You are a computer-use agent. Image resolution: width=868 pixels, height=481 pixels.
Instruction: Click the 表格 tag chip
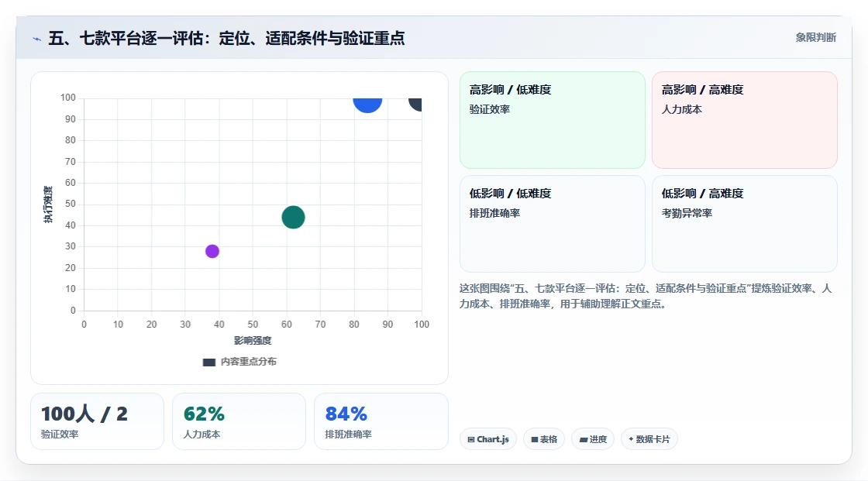coord(543,439)
